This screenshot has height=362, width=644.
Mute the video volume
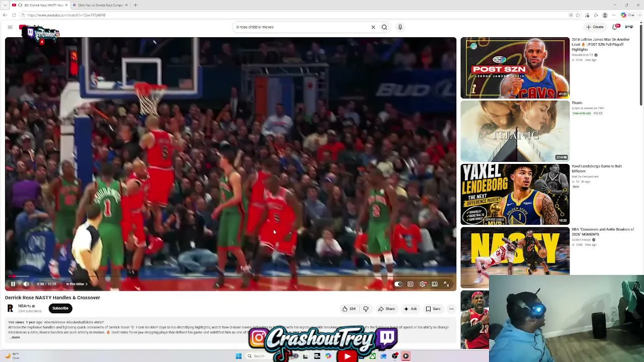pyautogui.click(x=26, y=284)
